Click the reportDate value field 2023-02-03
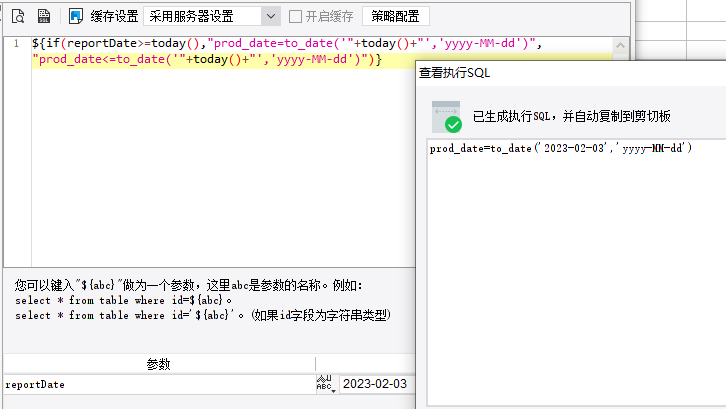 (x=377, y=384)
